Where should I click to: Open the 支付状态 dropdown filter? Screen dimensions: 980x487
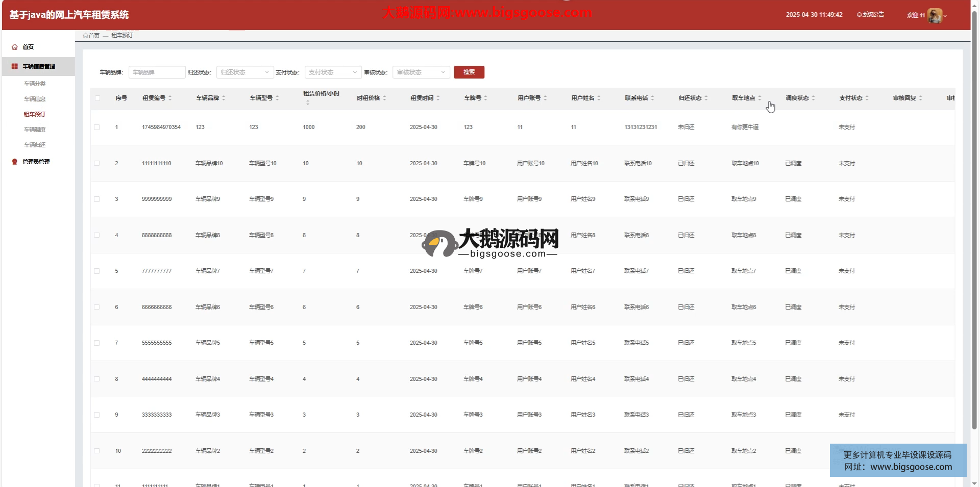[x=333, y=72]
